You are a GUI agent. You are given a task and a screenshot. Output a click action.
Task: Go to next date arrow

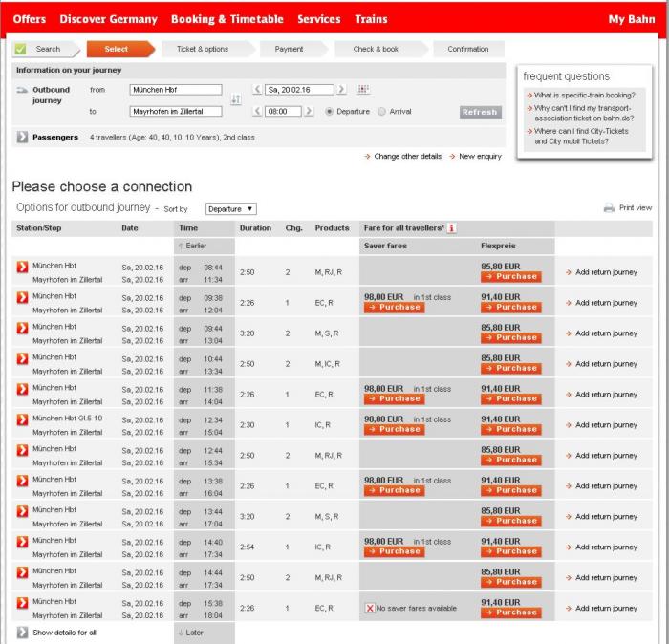coord(341,89)
